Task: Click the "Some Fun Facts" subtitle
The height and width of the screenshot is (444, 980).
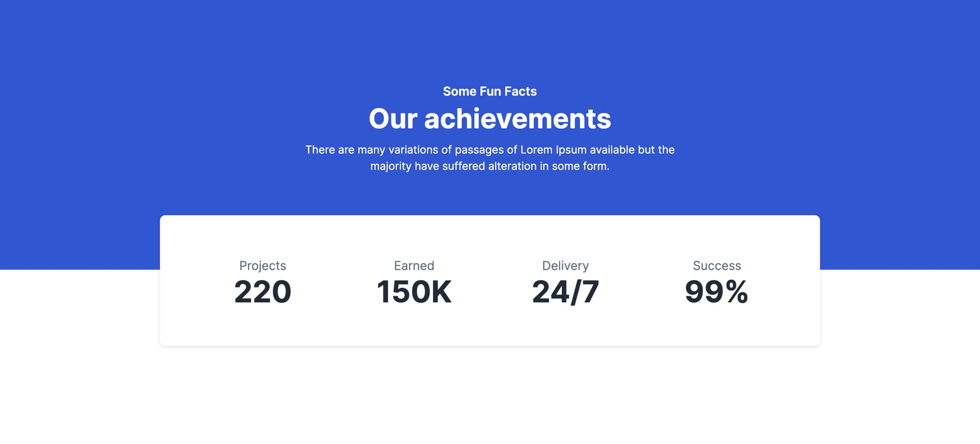Action: point(490,91)
